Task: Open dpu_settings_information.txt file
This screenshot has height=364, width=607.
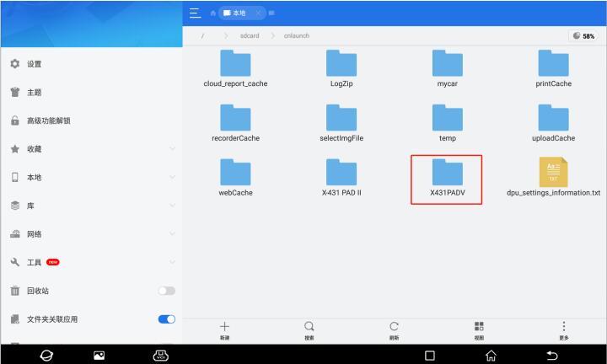Action: click(x=554, y=178)
